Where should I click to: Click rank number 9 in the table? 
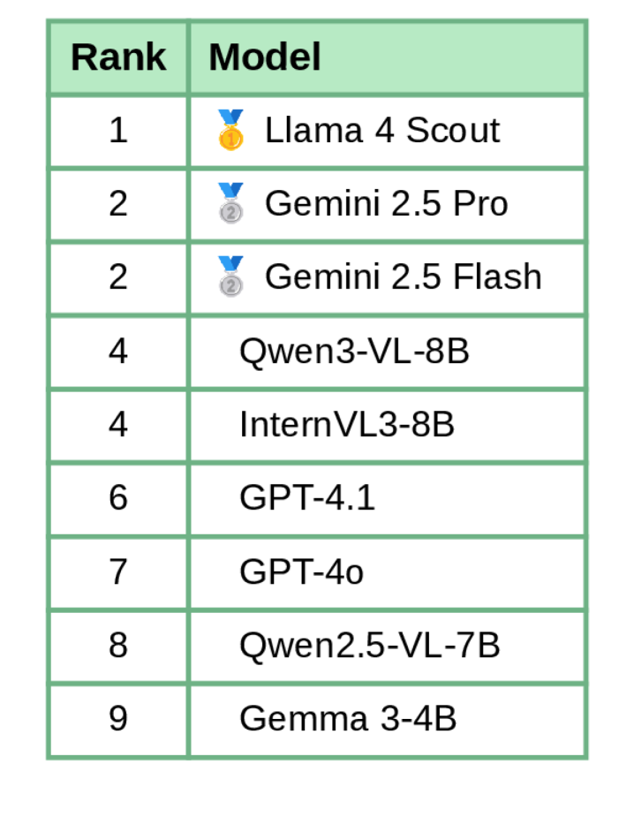click(118, 719)
